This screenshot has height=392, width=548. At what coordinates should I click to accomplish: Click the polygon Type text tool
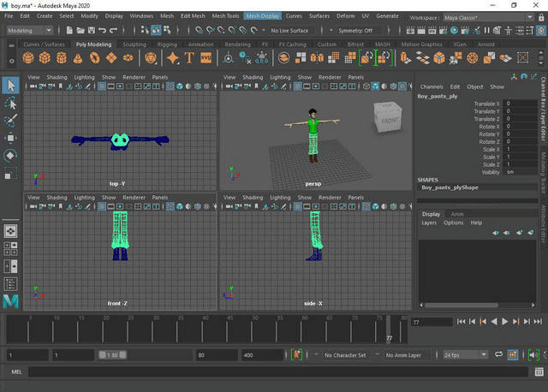190,58
